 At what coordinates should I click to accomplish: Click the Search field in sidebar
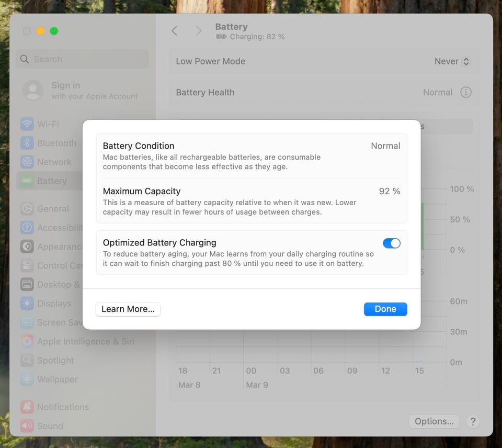82,59
